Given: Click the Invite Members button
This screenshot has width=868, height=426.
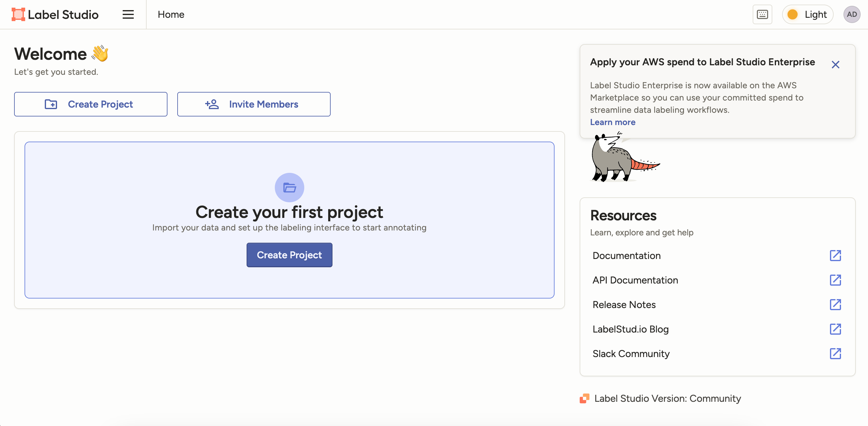Looking at the screenshot, I should pos(254,104).
